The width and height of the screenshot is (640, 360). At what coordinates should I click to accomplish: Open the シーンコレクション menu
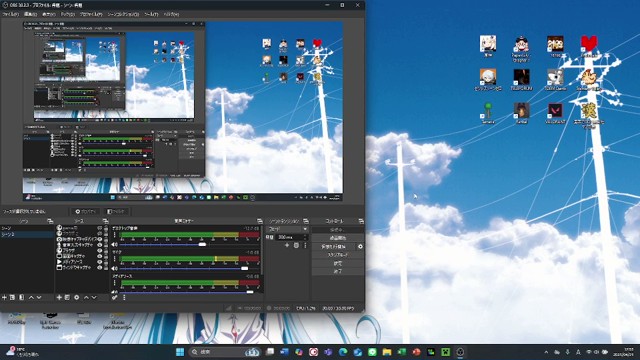[123, 14]
